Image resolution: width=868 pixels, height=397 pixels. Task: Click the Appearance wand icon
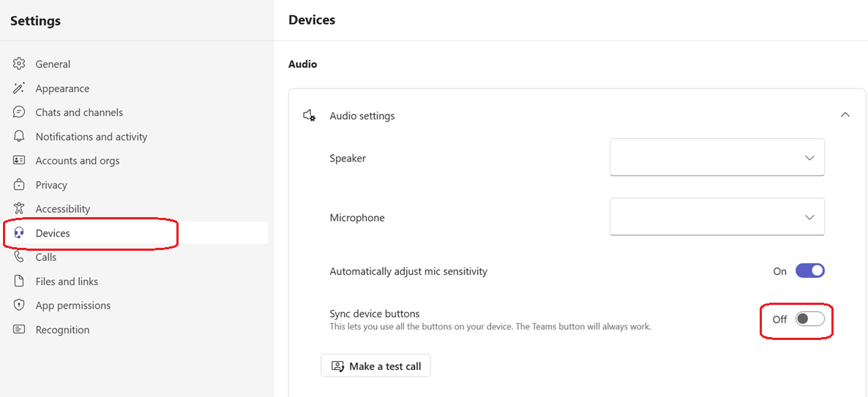19,88
